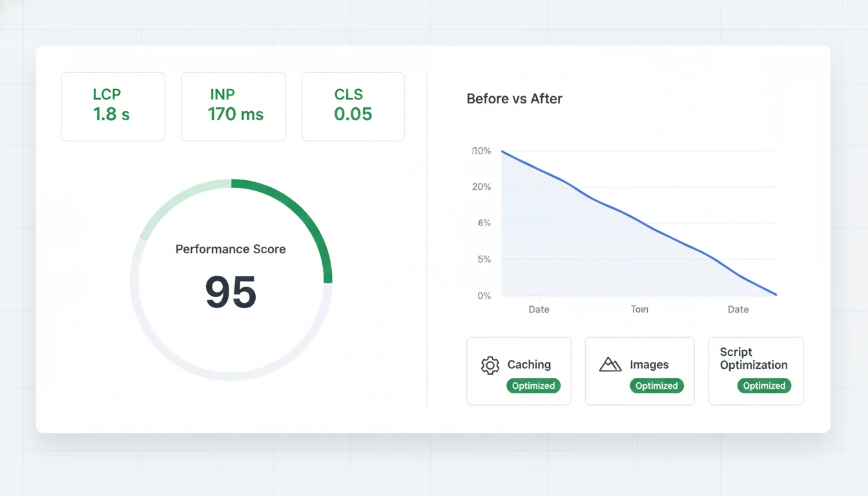Click the Images mountain icon

tap(610, 364)
